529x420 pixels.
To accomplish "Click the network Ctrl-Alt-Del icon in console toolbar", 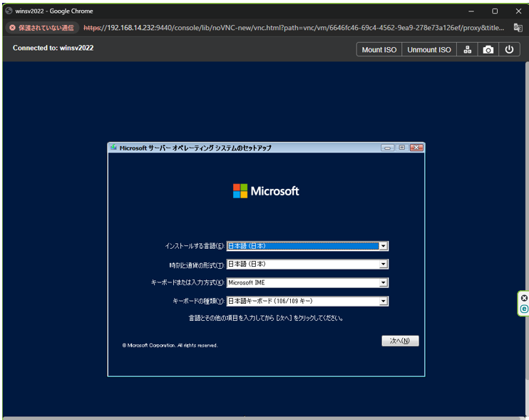I will (x=467, y=50).
